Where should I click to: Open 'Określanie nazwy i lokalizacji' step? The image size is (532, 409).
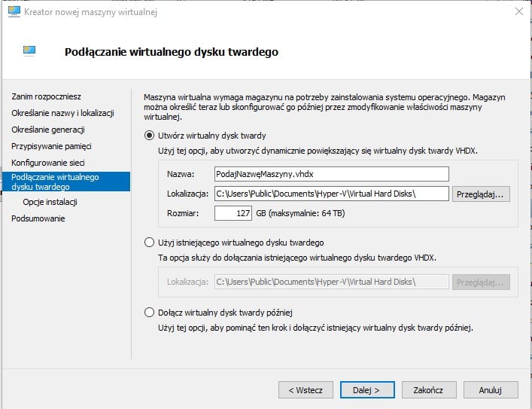pos(62,113)
